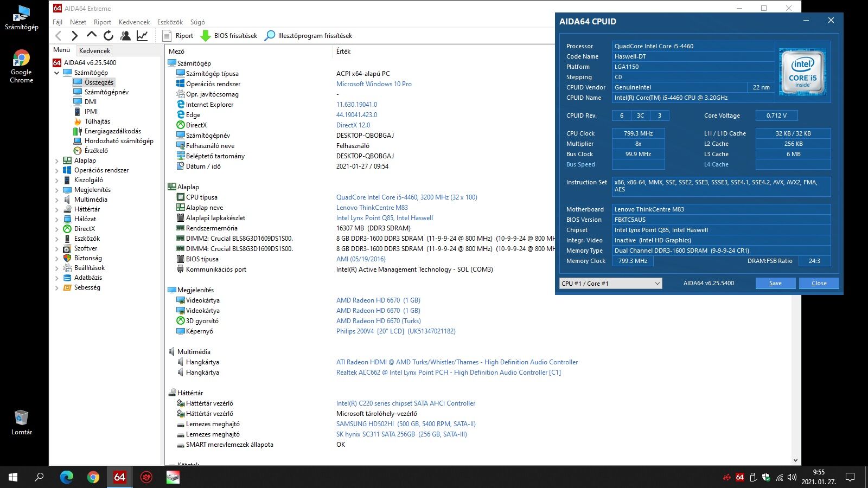Click Save in the CPUID window

click(776, 283)
